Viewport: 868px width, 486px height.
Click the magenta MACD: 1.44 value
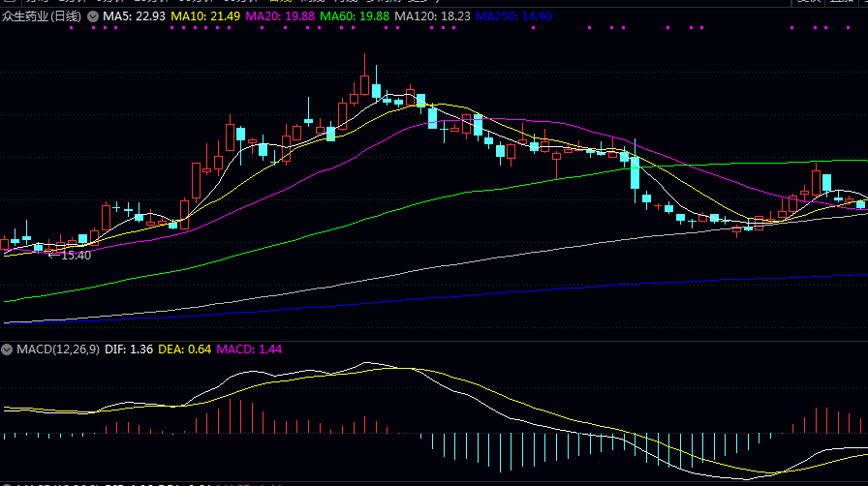tap(249, 349)
